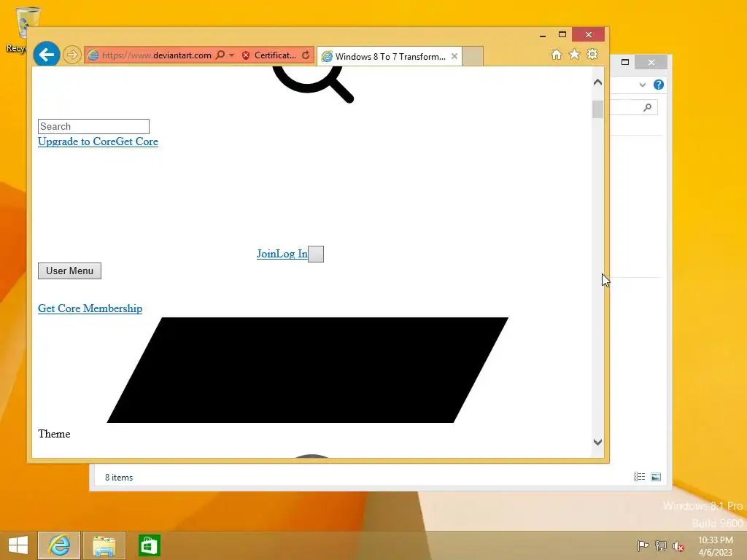Image resolution: width=747 pixels, height=560 pixels.
Task: Open a new blank tab
Action: [x=473, y=56]
